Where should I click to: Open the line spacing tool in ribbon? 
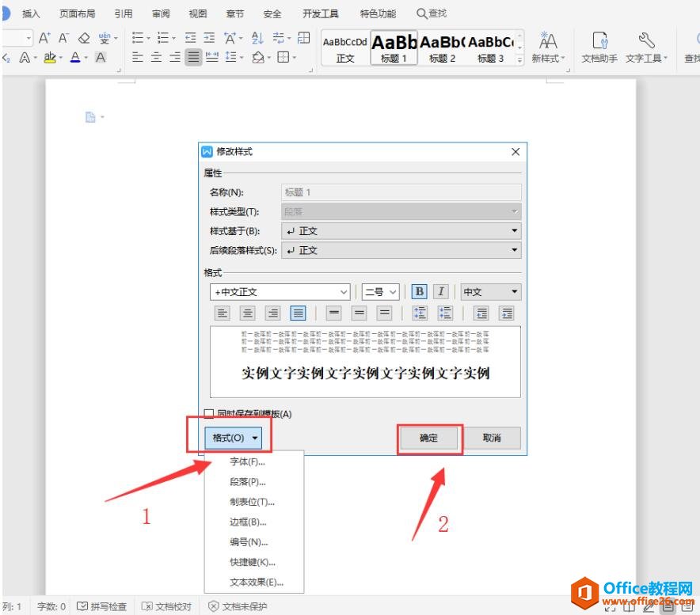click(230, 57)
